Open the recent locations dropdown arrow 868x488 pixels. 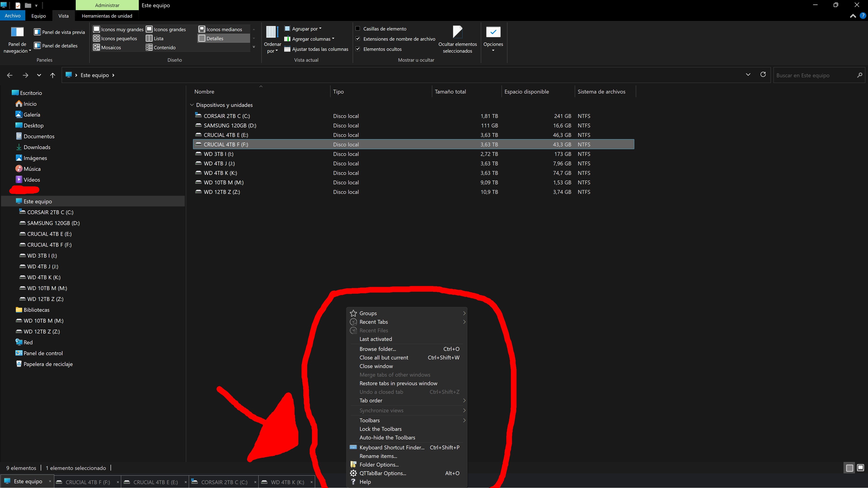(39, 75)
